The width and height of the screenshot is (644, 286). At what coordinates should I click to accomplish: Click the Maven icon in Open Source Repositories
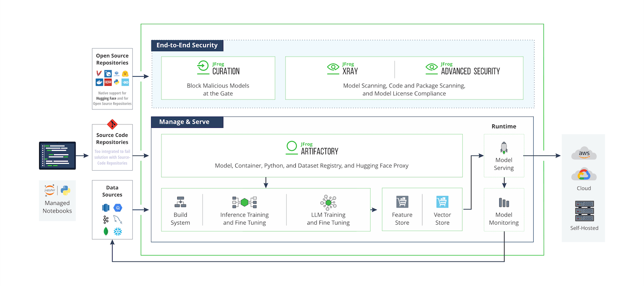(100, 73)
